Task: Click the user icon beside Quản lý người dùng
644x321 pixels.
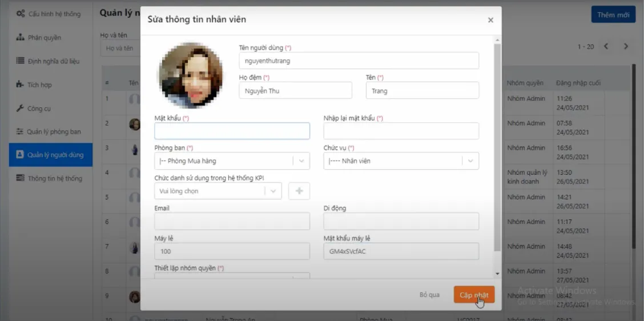Action: (20, 155)
